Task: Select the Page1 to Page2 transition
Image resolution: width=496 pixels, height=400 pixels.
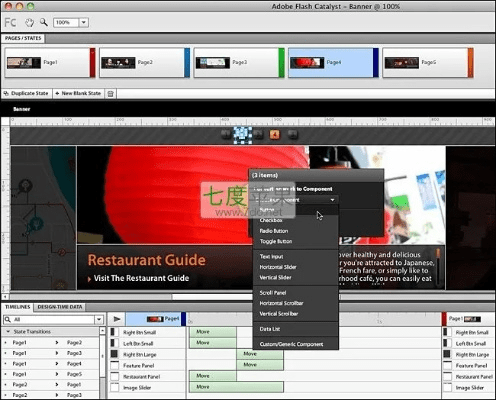Action: tap(50, 343)
